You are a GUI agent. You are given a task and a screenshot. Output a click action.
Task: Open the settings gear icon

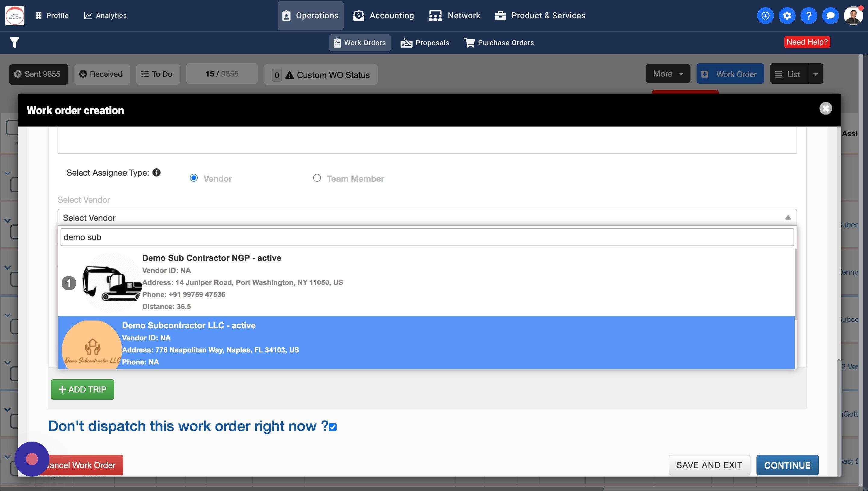[787, 15]
